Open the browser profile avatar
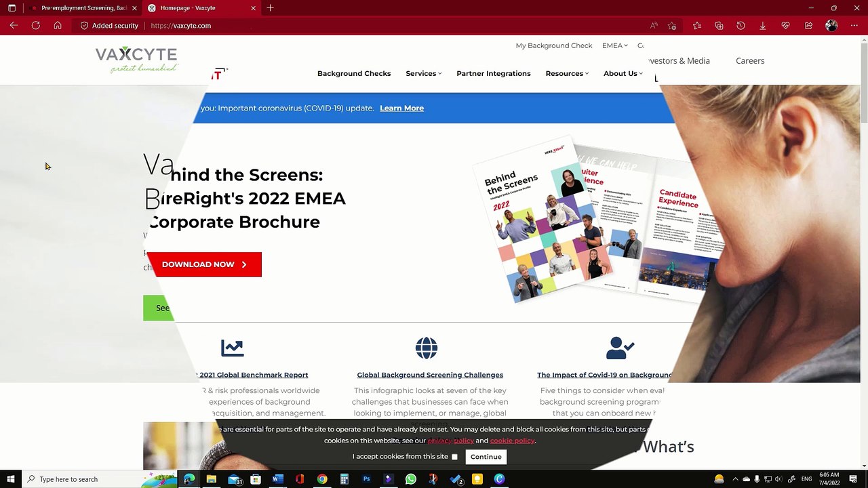The height and width of the screenshot is (488, 868). (832, 26)
